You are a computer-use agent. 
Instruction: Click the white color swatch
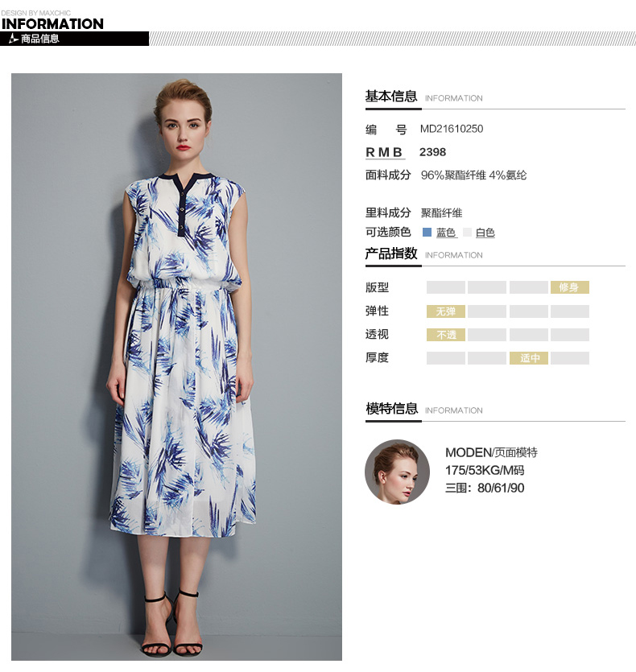coord(468,233)
